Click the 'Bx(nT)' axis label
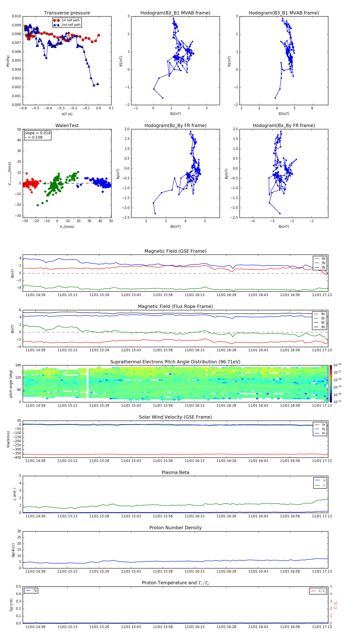 284,227
